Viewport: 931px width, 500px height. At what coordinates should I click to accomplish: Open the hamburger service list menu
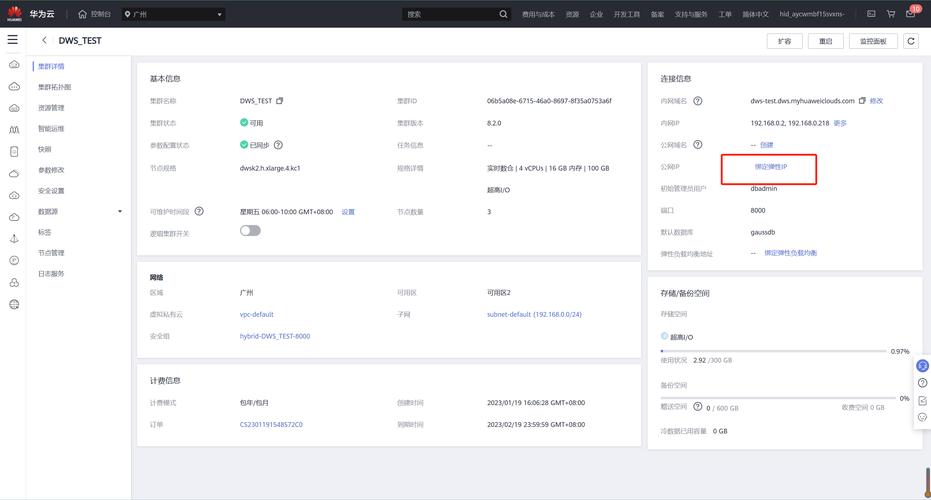[12, 40]
